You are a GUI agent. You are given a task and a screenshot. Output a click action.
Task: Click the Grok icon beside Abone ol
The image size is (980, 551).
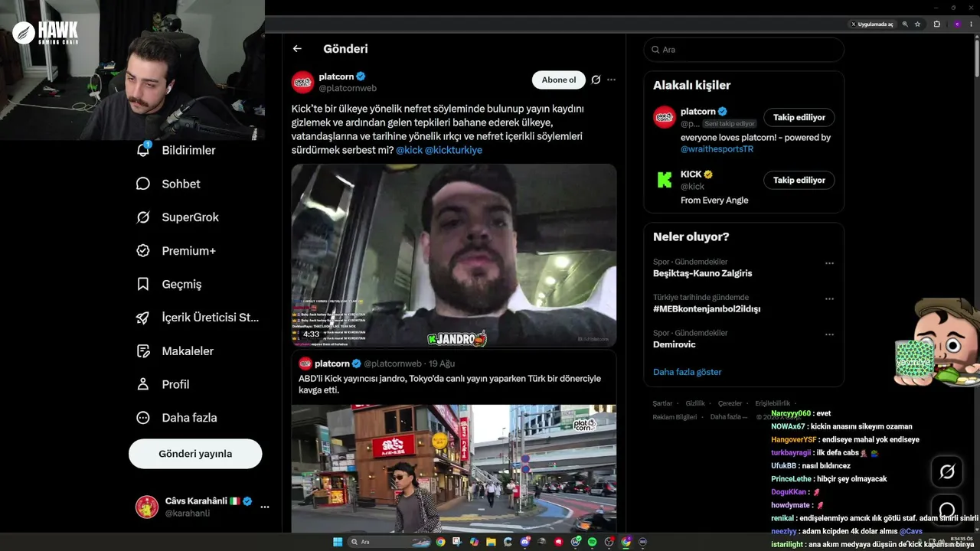coord(596,80)
